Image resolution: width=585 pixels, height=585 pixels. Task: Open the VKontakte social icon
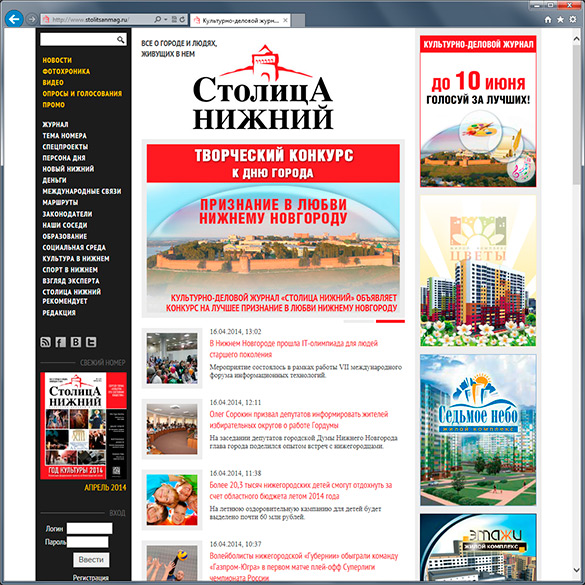point(76,342)
